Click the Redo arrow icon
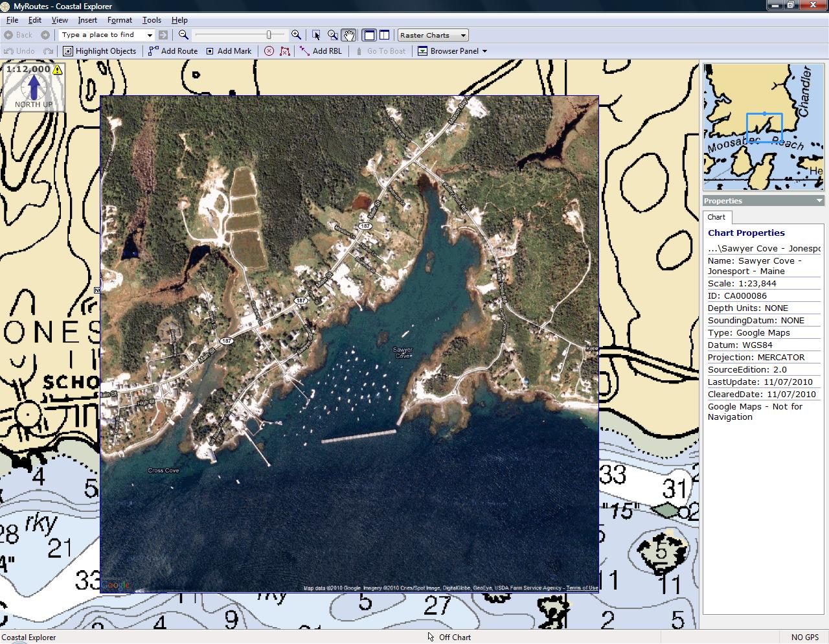Image resolution: width=829 pixels, height=644 pixels. 48,51
